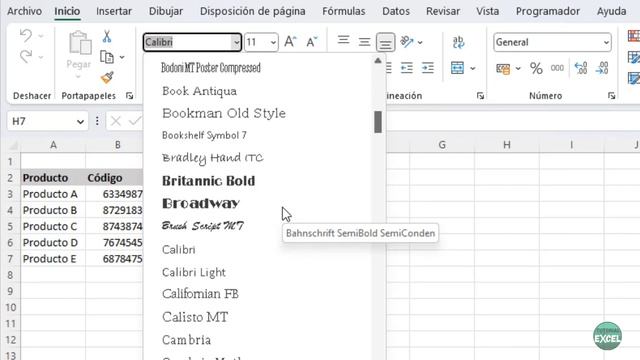Open the Portapapeles dialog launcher

click(x=129, y=96)
